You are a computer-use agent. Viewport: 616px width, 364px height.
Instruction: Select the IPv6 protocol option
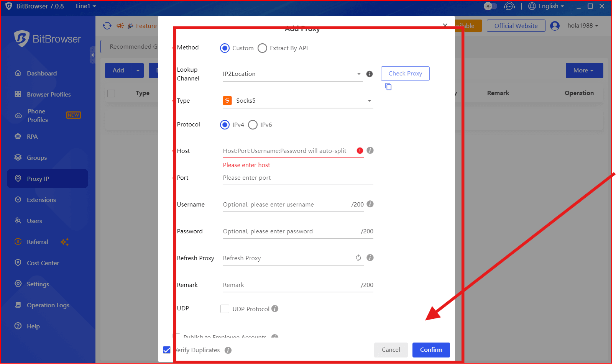[253, 125]
